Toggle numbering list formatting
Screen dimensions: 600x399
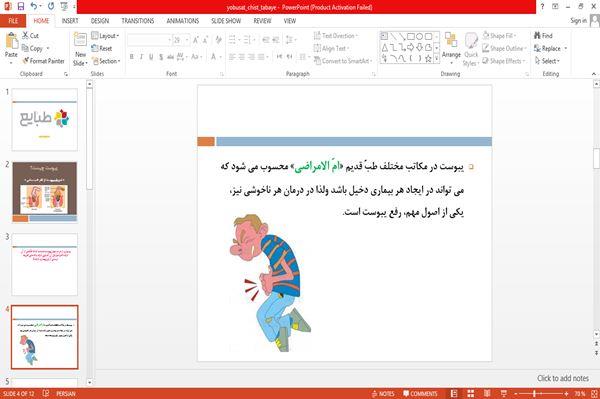pos(247,40)
